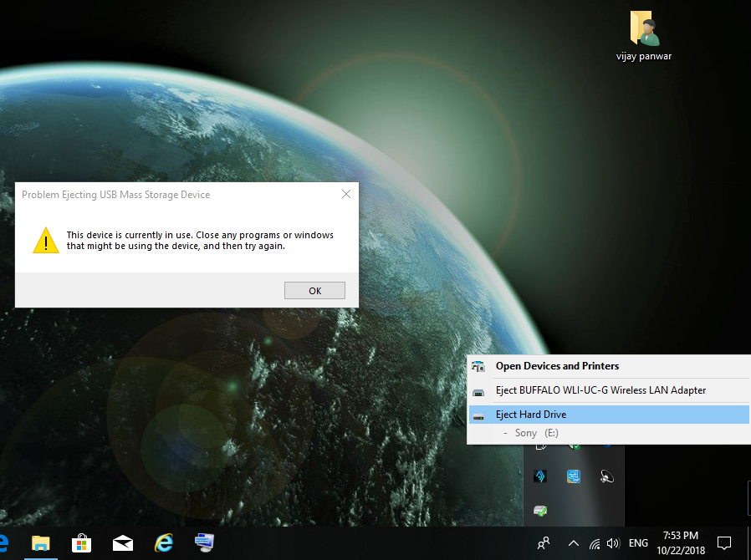Screen dimensions: 751x560
Task: Open File Explorer from the taskbar
Action: [40, 543]
